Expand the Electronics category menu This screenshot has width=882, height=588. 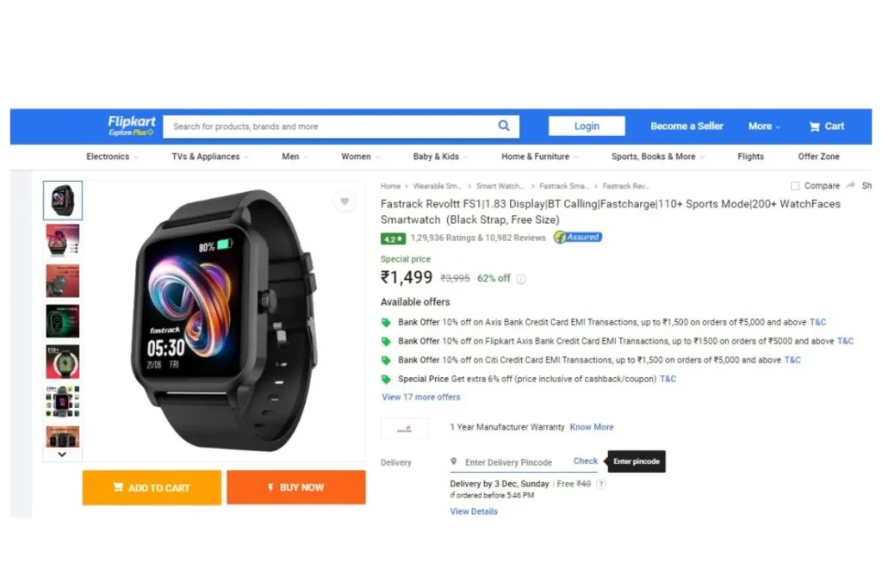pyautogui.click(x=112, y=157)
